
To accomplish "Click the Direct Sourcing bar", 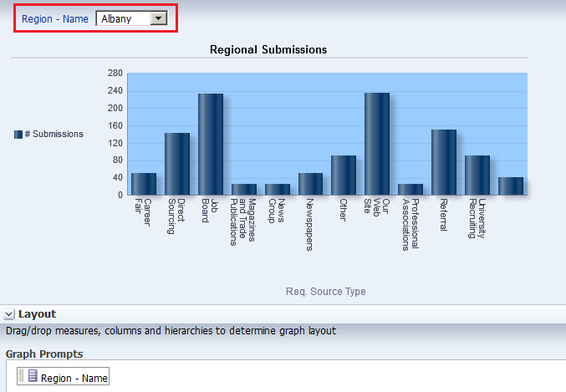I will (x=177, y=164).
